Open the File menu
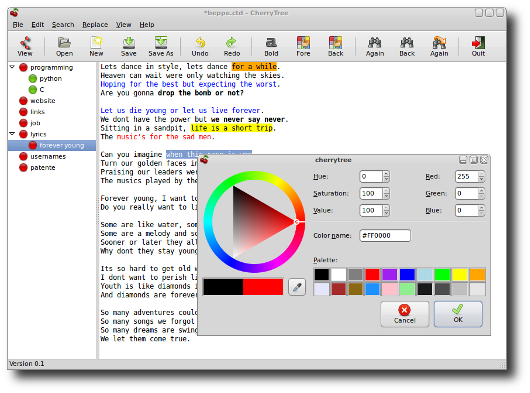This screenshot has width=530, height=393. tap(18, 25)
